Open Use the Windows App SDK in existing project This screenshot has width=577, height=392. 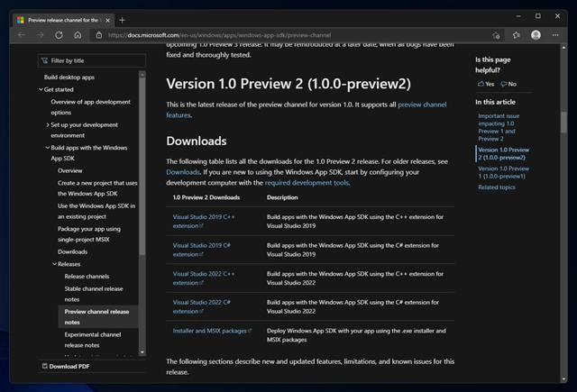96,211
